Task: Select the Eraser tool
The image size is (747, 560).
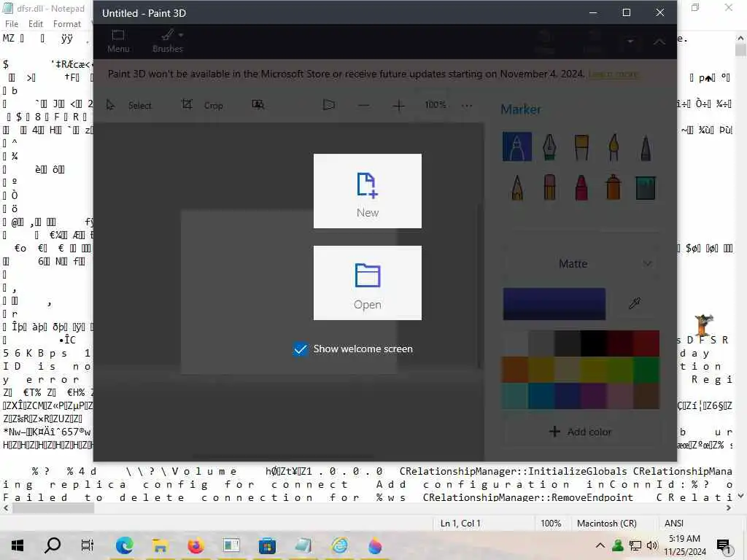Action: point(549,187)
